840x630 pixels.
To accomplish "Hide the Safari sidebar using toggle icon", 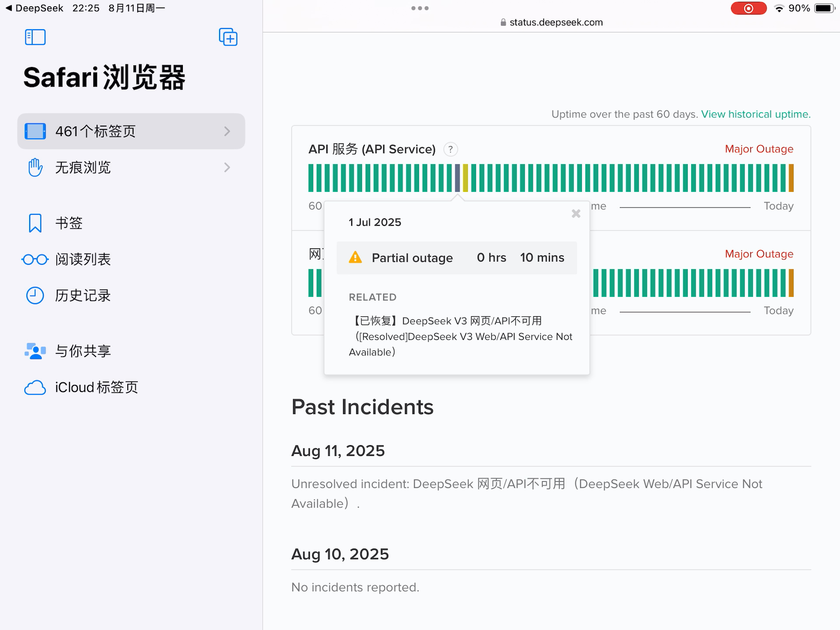I will (x=35, y=37).
